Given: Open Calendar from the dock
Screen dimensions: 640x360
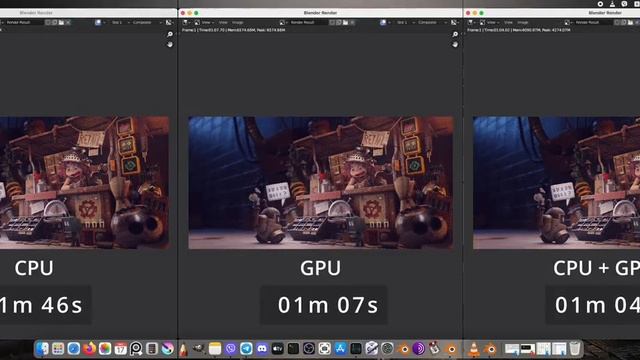Looking at the screenshot, I should tap(120, 349).
